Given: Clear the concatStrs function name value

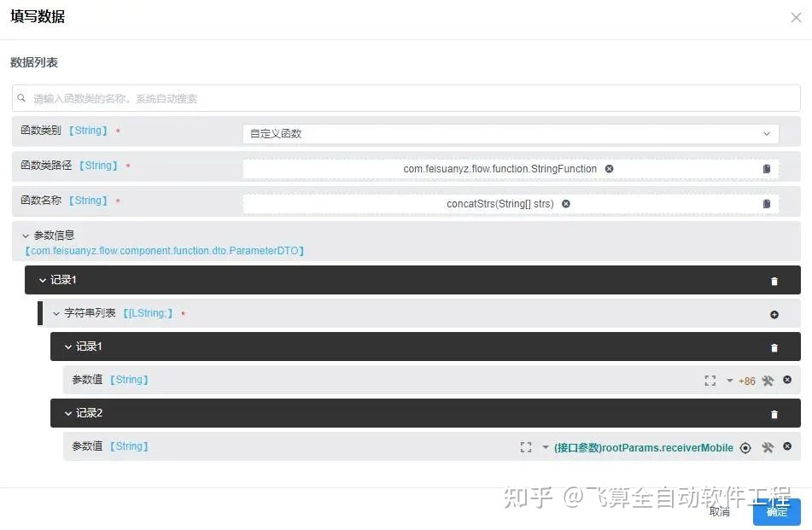Looking at the screenshot, I should pos(566,204).
